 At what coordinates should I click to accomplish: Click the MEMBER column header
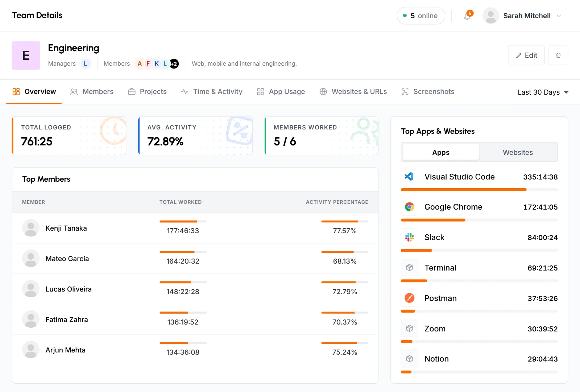33,202
